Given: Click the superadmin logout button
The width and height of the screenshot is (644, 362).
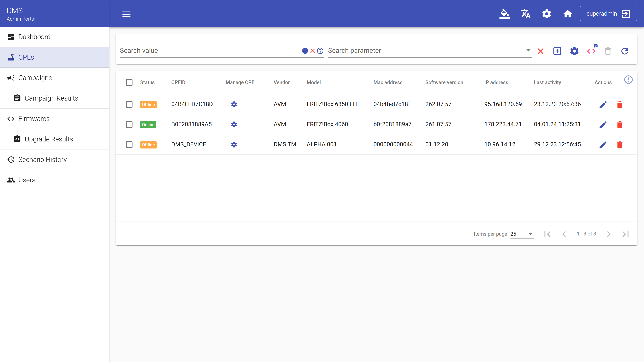Looking at the screenshot, I should 608,14.
